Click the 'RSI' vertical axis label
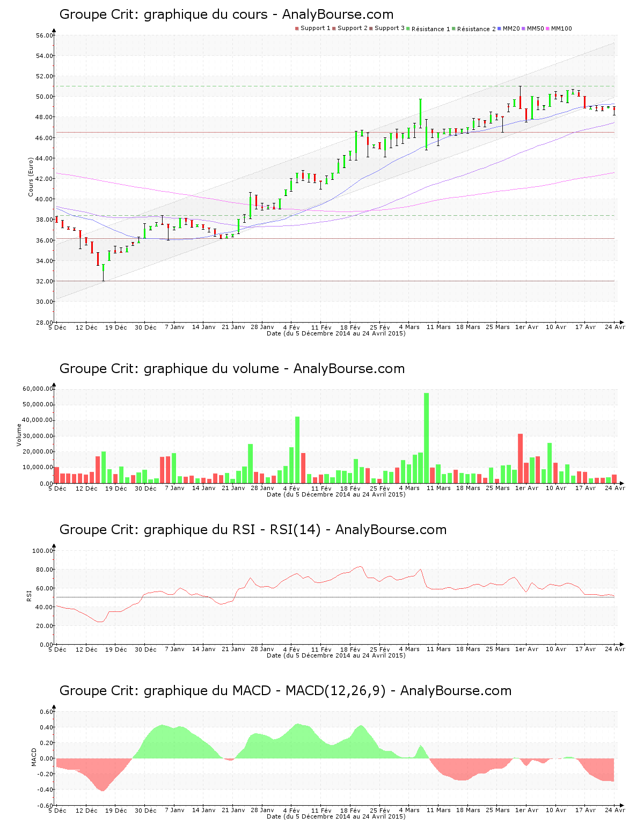Screen dimensions: 644x832 pyautogui.click(x=30, y=595)
